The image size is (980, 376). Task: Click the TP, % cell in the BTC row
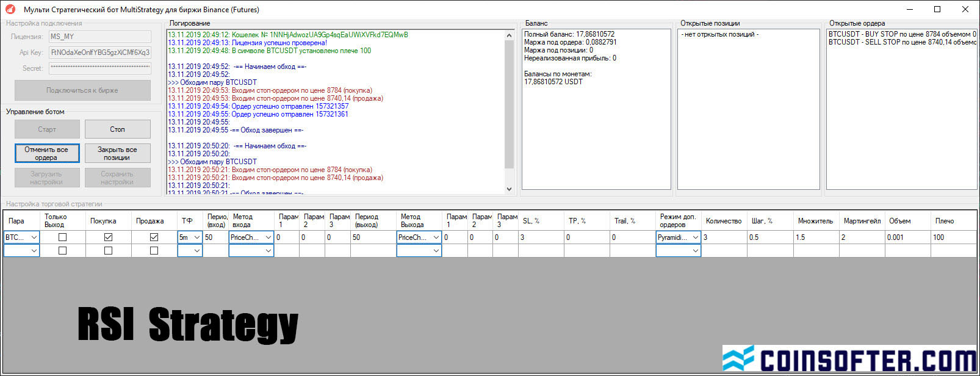pyautogui.click(x=587, y=237)
